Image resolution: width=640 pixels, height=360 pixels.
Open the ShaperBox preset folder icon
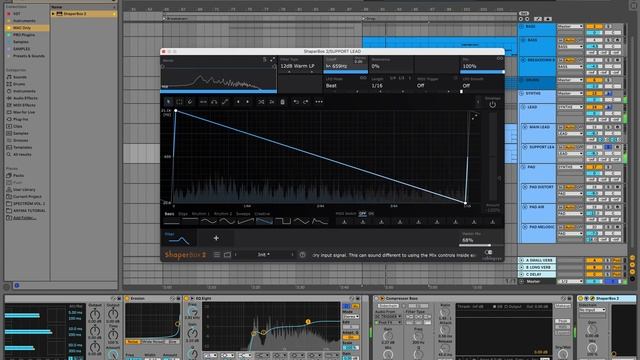227,255
